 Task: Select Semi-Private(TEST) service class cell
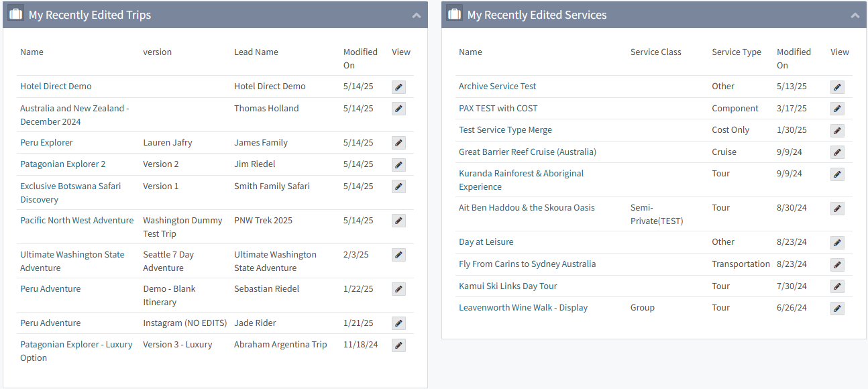tap(657, 215)
